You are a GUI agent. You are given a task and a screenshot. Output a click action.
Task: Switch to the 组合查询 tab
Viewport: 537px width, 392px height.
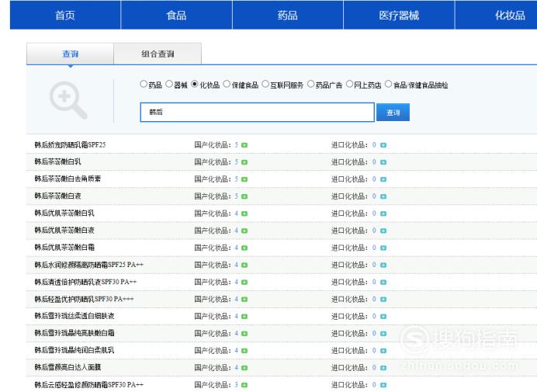pos(158,54)
